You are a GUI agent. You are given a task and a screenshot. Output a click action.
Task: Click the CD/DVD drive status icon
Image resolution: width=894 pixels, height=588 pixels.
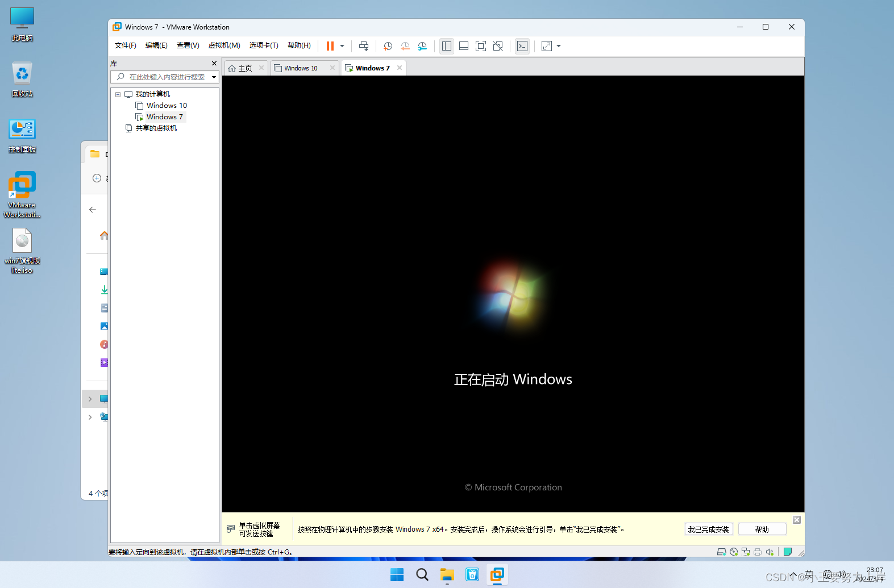[x=734, y=552]
